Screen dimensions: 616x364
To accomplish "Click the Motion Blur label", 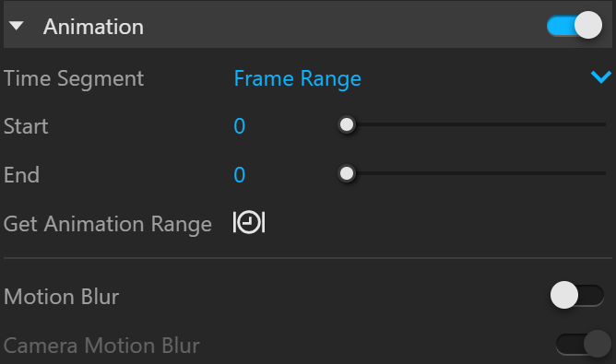I will (x=61, y=297).
